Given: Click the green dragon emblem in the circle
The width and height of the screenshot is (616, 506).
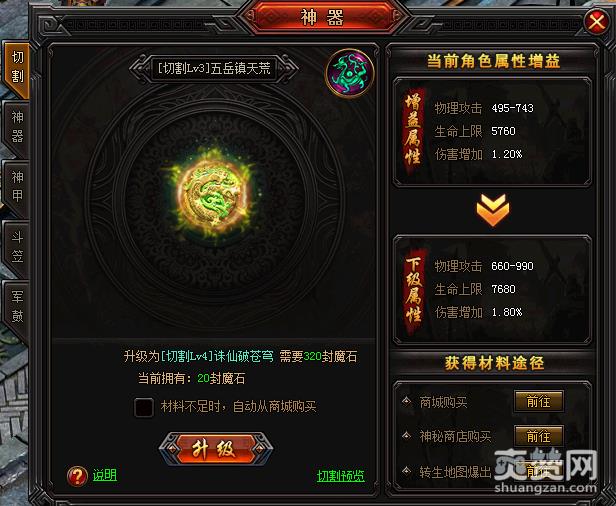Looking at the screenshot, I should 350,73.
